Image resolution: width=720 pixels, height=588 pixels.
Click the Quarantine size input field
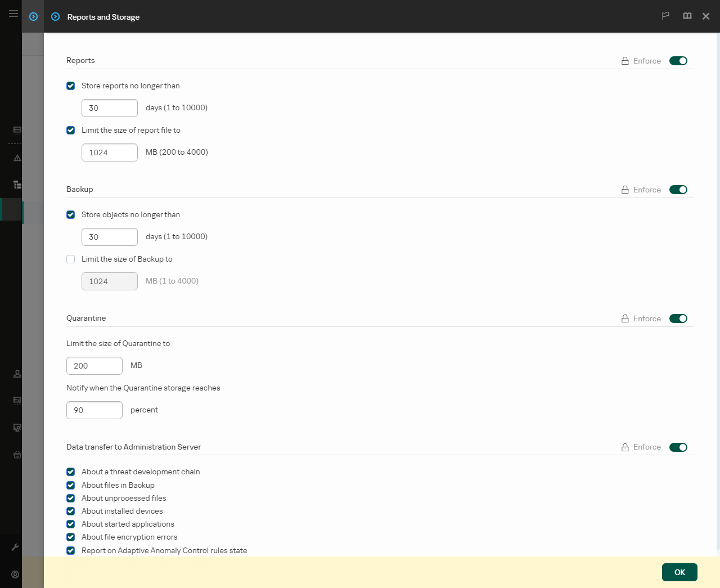tap(94, 365)
